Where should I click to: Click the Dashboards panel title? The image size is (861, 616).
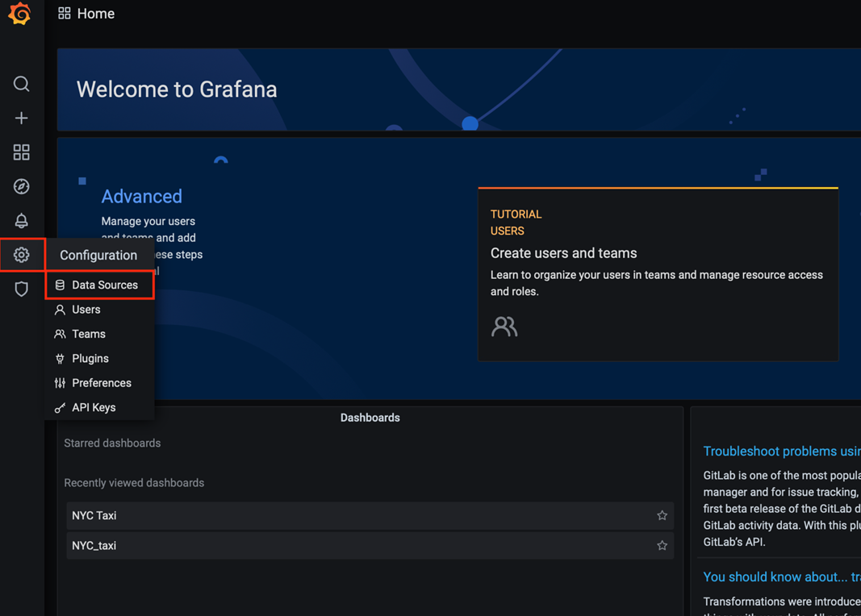[x=370, y=418]
